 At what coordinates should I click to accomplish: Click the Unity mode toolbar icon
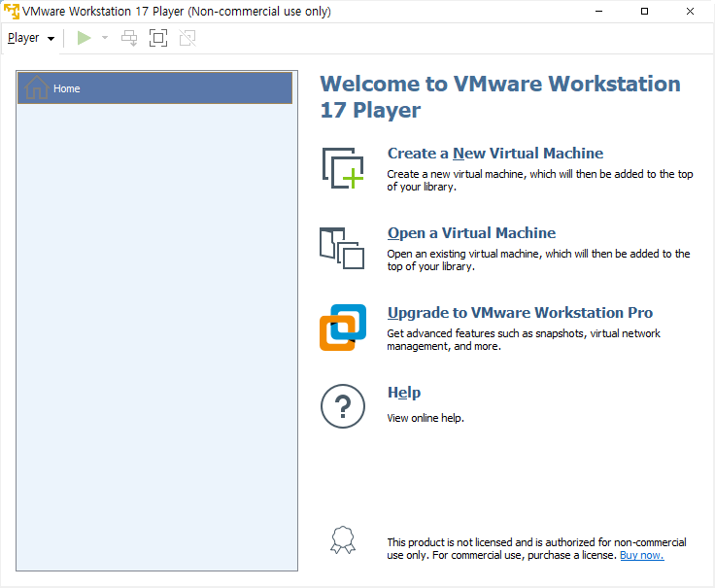187,38
